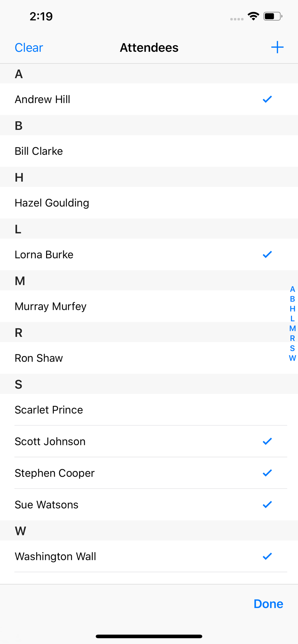The height and width of the screenshot is (644, 298).
Task: Toggle Stephen Cooper's checkmark
Action: [267, 473]
